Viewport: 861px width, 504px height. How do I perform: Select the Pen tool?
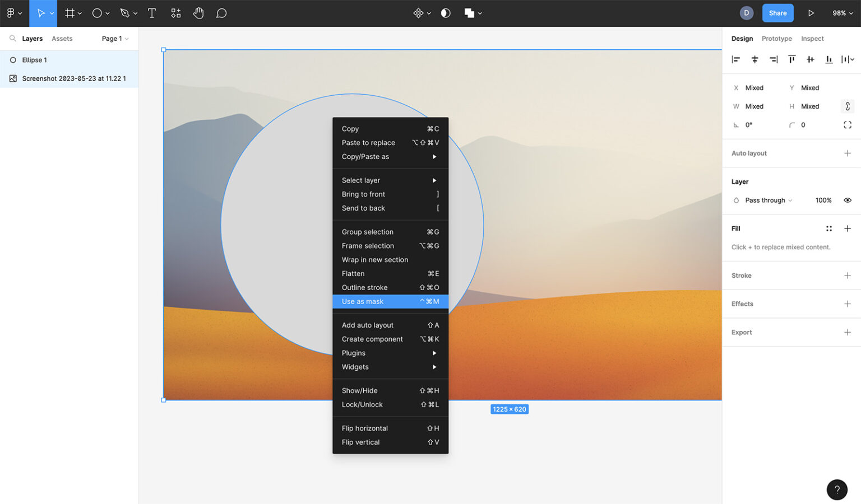click(123, 12)
